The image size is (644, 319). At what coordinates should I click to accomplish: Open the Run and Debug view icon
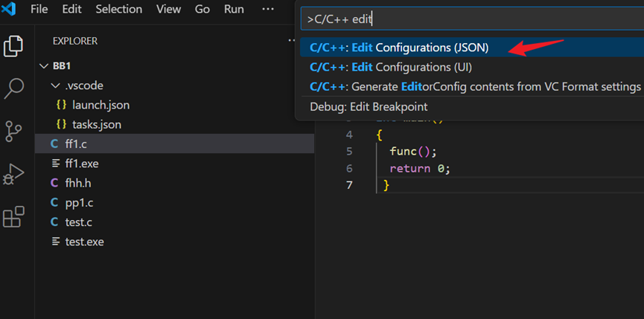pyautogui.click(x=13, y=174)
